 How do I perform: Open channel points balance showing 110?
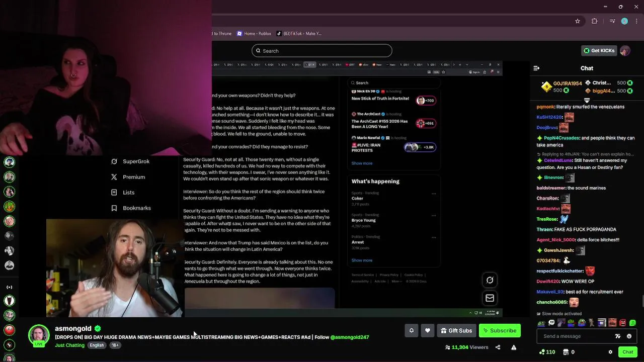[x=547, y=352]
